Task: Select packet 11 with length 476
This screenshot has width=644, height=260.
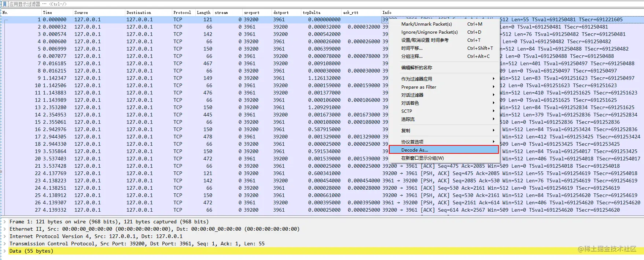Action: coord(323,93)
